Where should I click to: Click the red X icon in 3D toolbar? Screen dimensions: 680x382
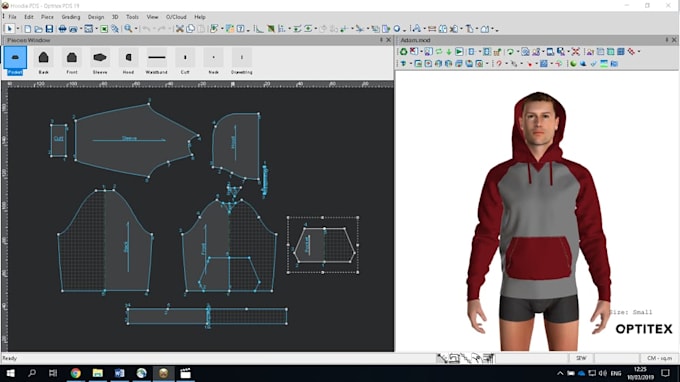click(x=575, y=52)
